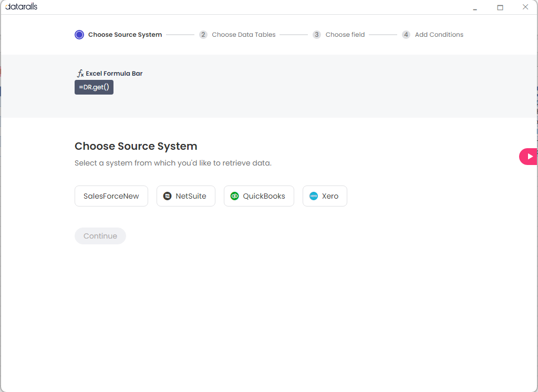The image size is (538, 392).
Task: Click the step 3 number circle
Action: tap(316, 35)
